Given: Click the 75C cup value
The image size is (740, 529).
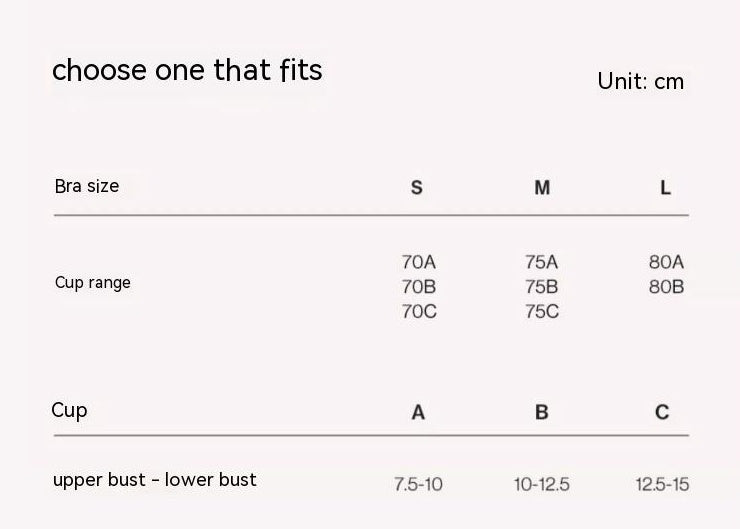Looking at the screenshot, I should (542, 311).
